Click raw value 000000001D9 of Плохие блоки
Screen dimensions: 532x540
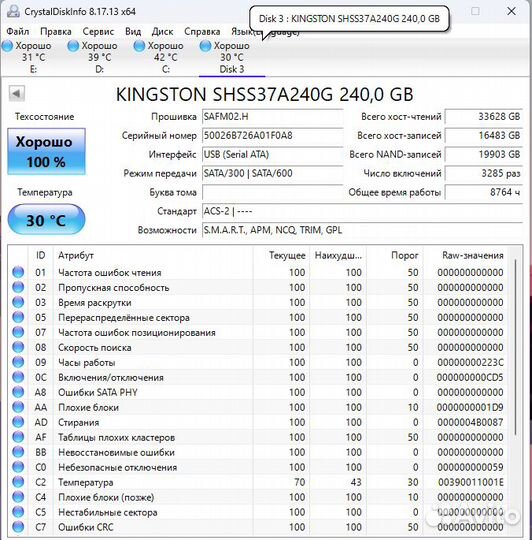470,407
